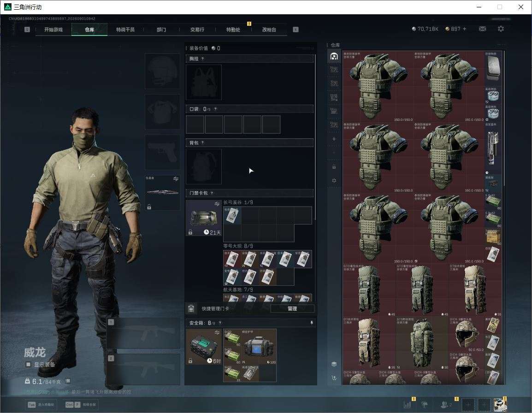The width and height of the screenshot is (532, 413).
Task: Click the empty pistol slot
Action: click(x=163, y=153)
